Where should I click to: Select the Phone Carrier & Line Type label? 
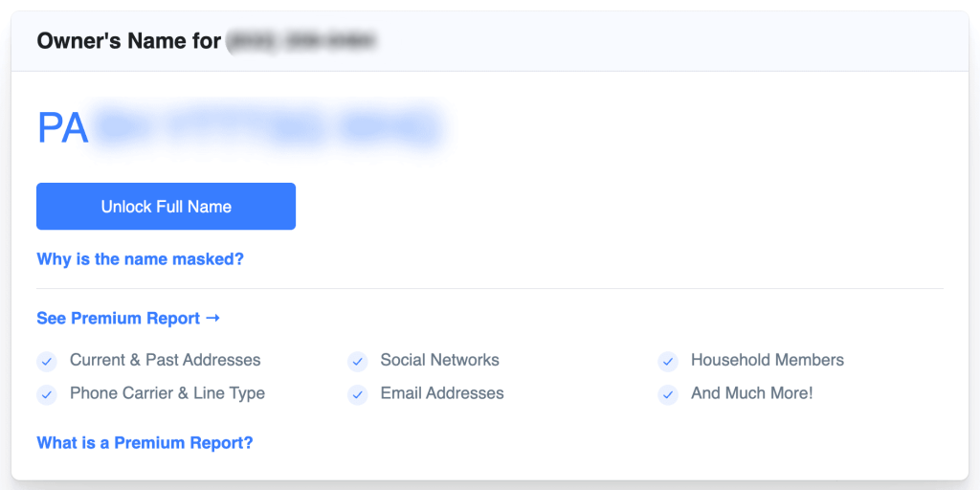click(x=167, y=393)
